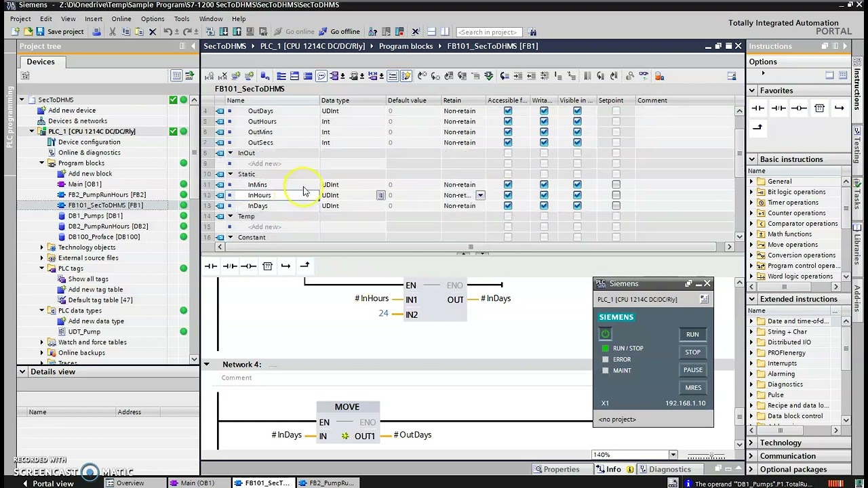
Task: Toggle Accessible checkbox for OutSecs row
Action: point(508,142)
